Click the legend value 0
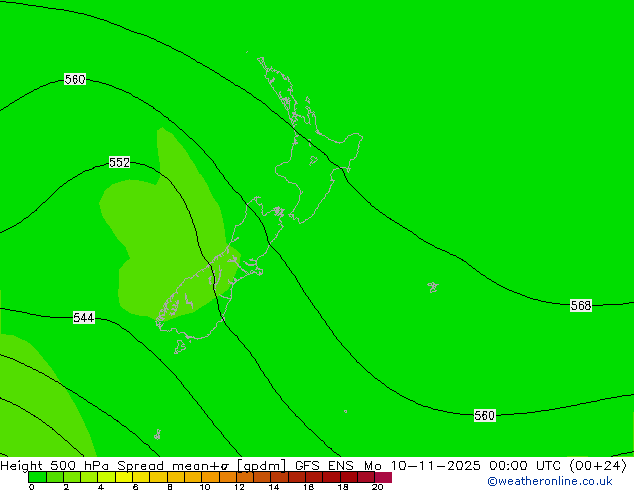Screen dimensions: 634x490 point(32,487)
